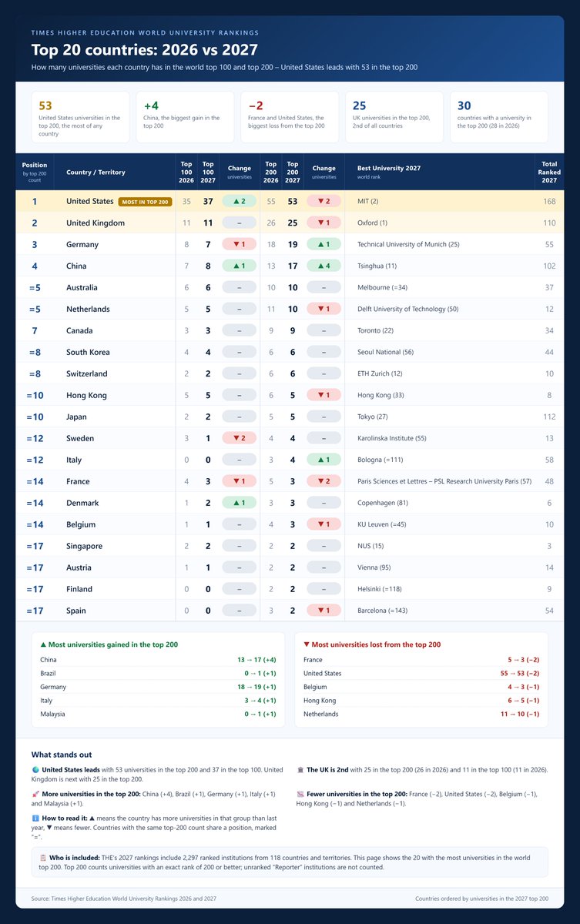Screen dimensions: 580x924
Task: Click Most universities lost from the top 200 heading
Action: pos(372,644)
